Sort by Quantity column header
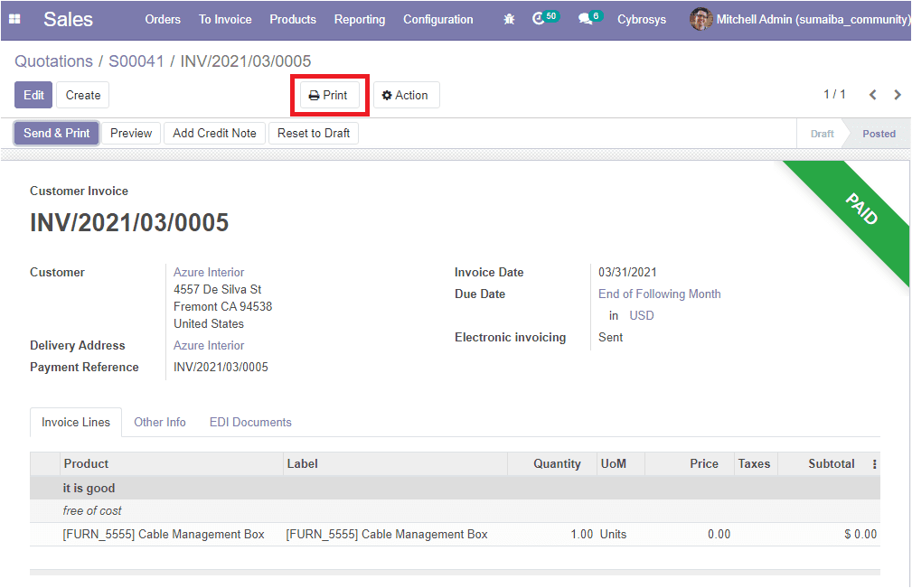912x588 pixels. tap(552, 463)
